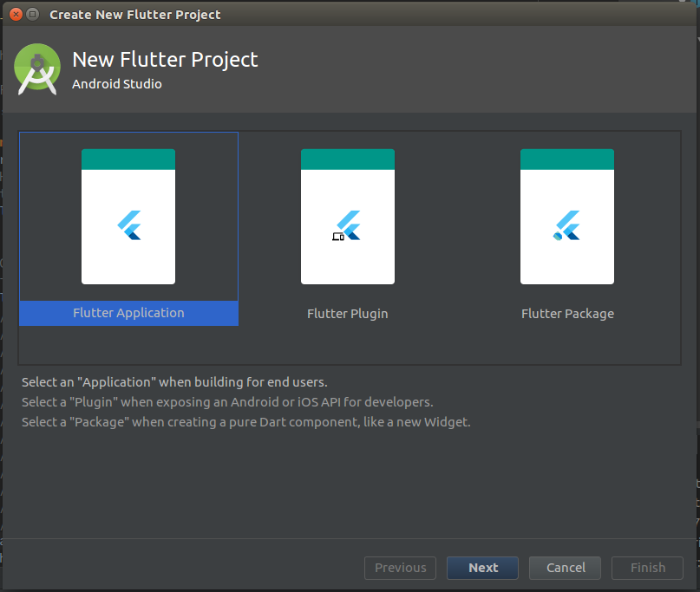Click the Cancel button

pyautogui.click(x=565, y=568)
